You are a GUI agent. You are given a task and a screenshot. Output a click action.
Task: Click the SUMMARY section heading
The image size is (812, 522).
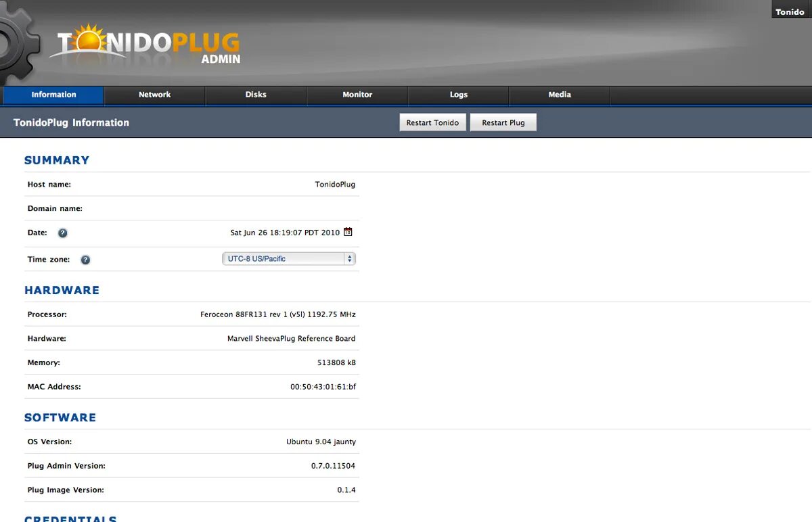tap(57, 160)
